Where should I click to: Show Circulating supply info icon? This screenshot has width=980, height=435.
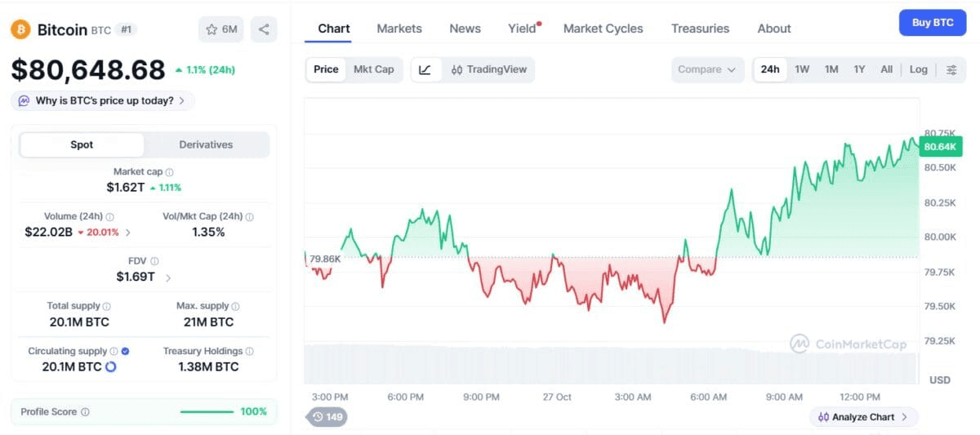click(x=114, y=351)
